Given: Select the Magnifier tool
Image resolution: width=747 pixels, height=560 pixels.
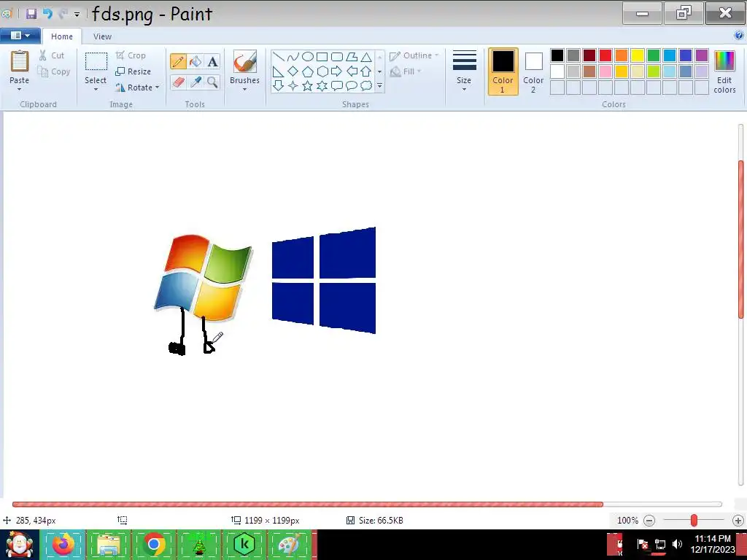Looking at the screenshot, I should point(212,82).
